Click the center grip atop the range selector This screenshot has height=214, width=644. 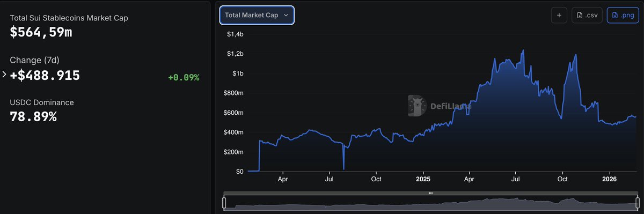(x=430, y=193)
